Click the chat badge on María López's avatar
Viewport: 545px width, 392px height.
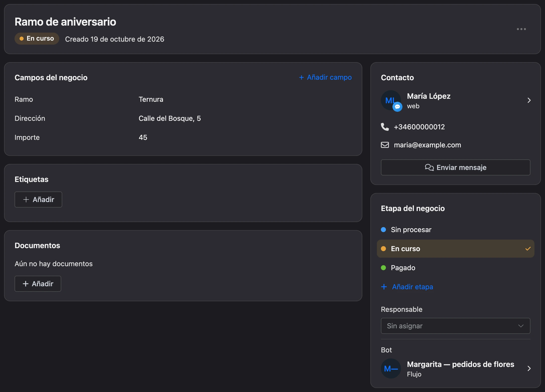coord(397,107)
